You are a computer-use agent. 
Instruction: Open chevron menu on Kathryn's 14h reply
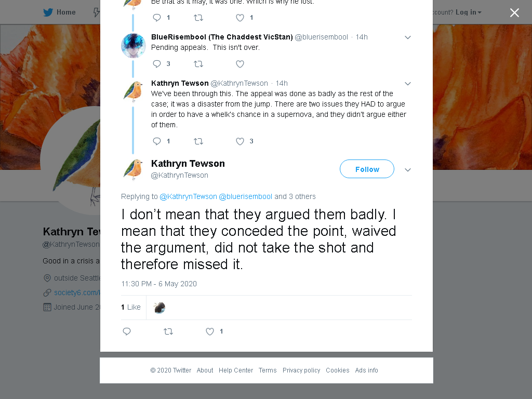click(x=408, y=84)
